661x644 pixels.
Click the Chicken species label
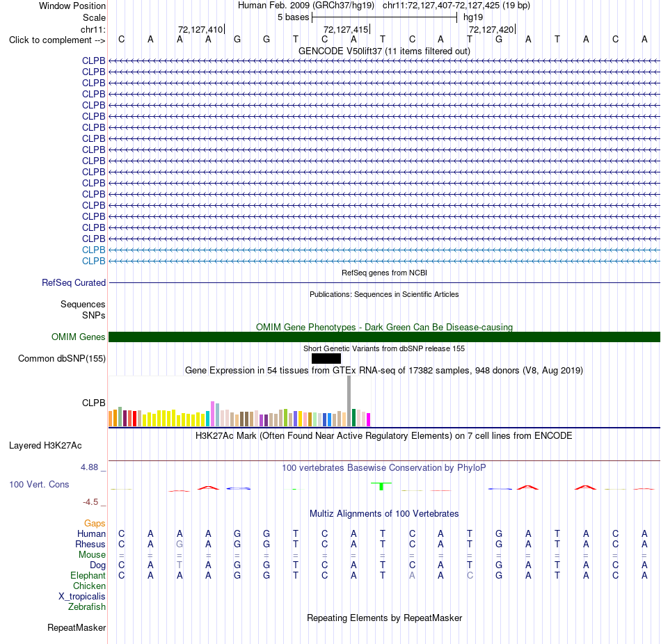(x=89, y=586)
